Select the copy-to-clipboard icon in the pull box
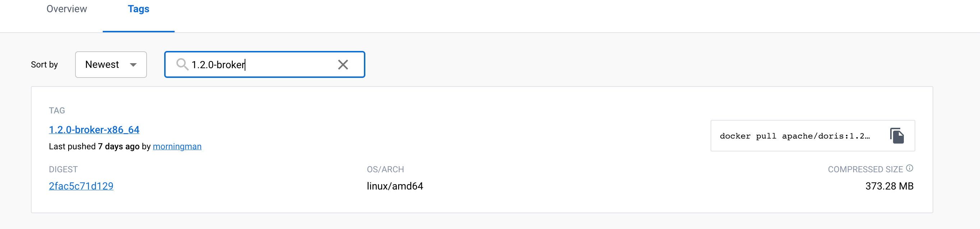The width and height of the screenshot is (980, 229). click(x=897, y=135)
